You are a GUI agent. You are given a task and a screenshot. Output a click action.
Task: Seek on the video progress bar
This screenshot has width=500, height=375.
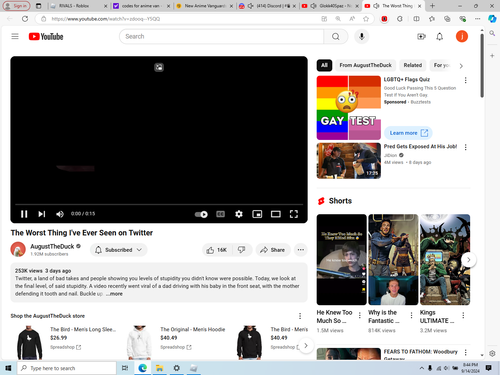(x=159, y=204)
